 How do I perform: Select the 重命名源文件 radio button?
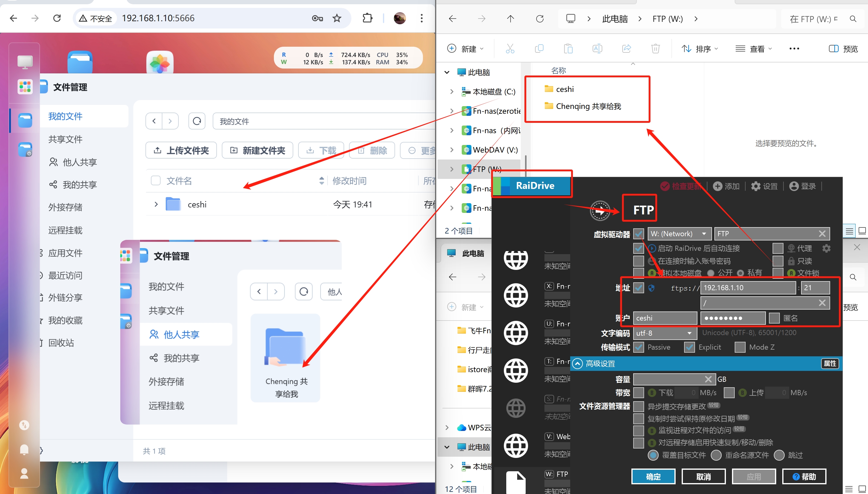tap(716, 455)
